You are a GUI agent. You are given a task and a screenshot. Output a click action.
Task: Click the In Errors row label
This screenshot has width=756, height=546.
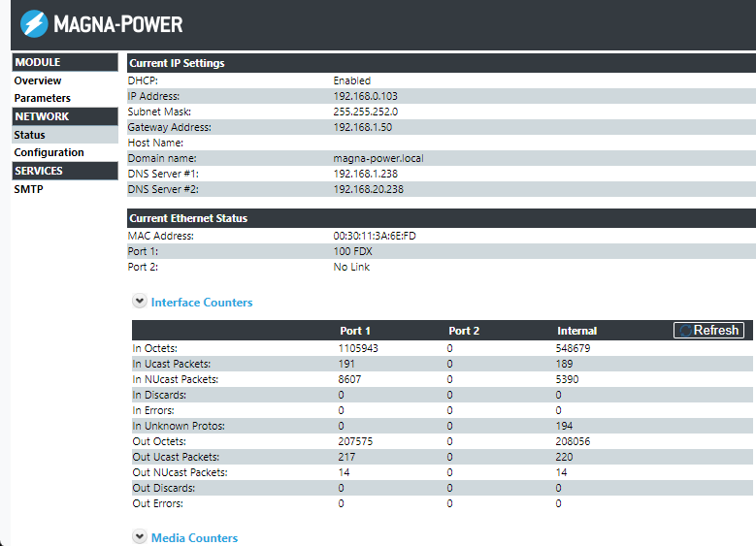pos(153,410)
